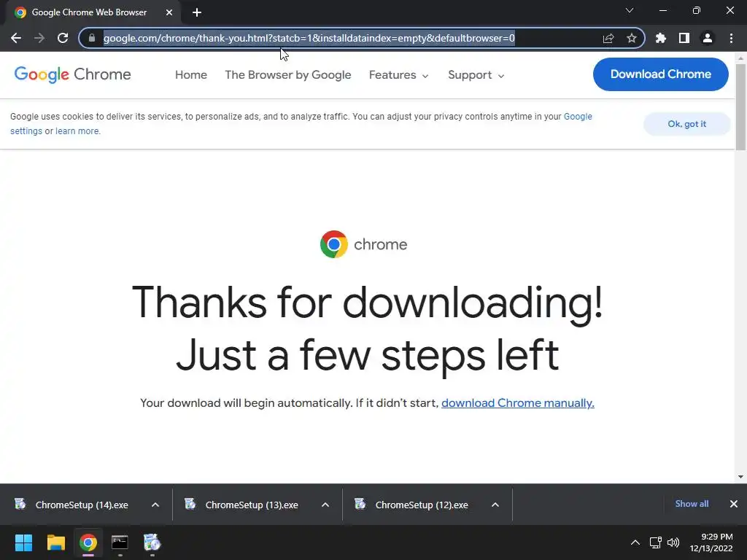747x560 pixels.
Task: Click the Download Chrome button
Action: click(660, 74)
